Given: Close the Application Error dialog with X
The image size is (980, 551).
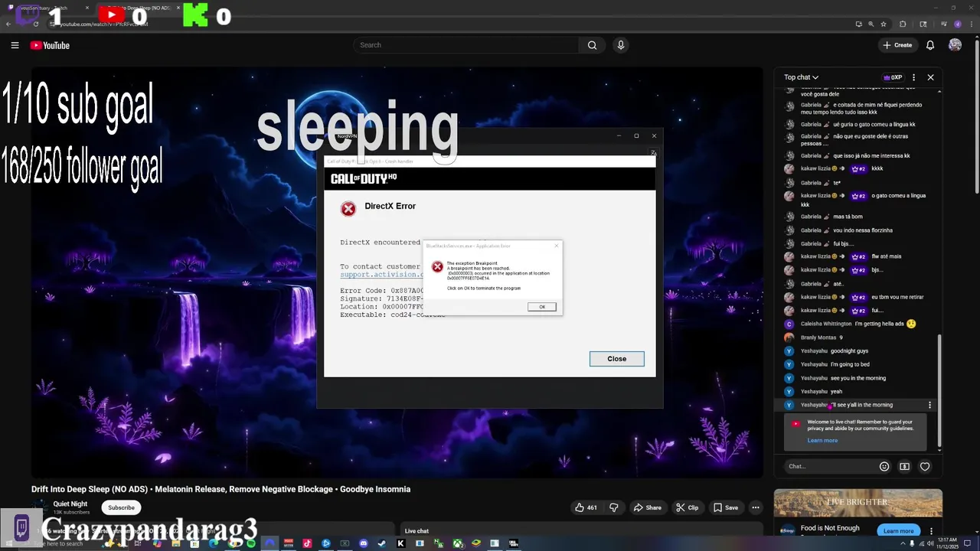Looking at the screenshot, I should tap(557, 246).
